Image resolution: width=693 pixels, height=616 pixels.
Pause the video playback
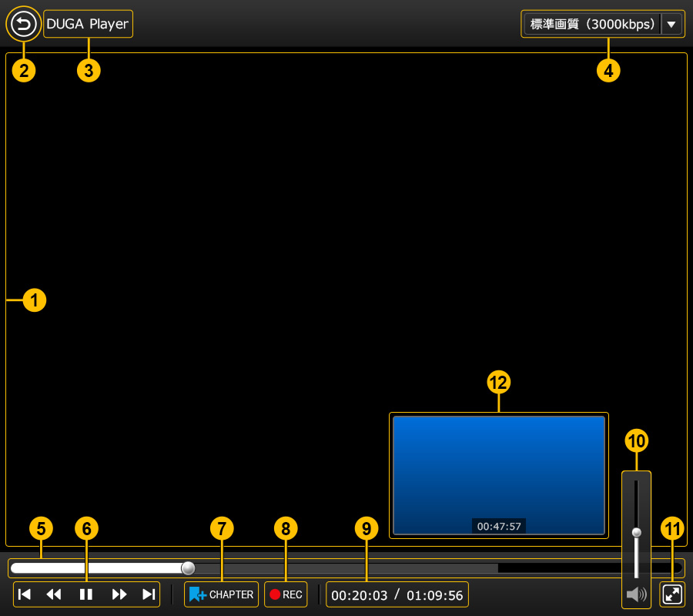point(85,594)
